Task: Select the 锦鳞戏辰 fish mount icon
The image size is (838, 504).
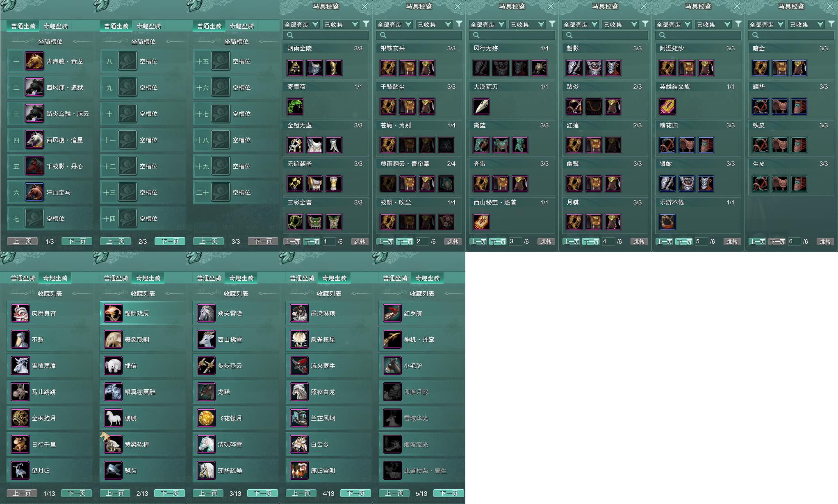Action: click(x=113, y=313)
